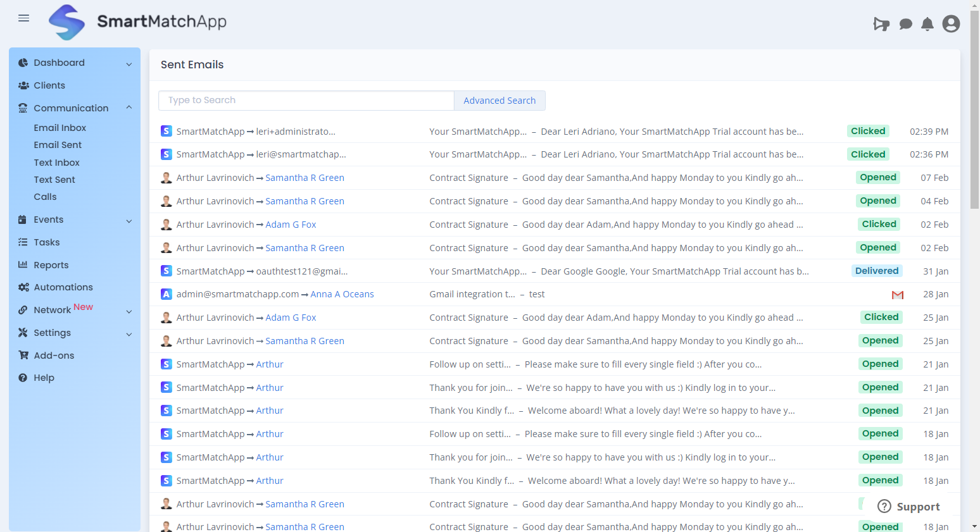The image size is (980, 532).
Task: Click the Support question mark icon
Action: point(883,506)
